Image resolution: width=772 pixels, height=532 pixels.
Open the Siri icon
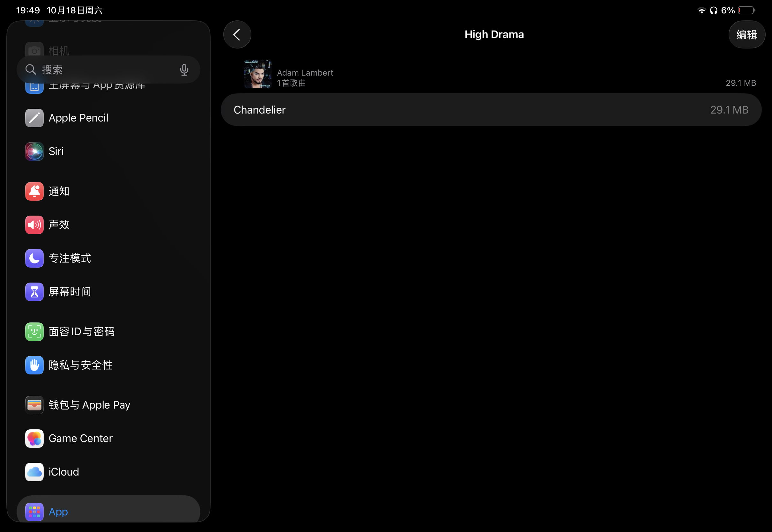(x=34, y=151)
